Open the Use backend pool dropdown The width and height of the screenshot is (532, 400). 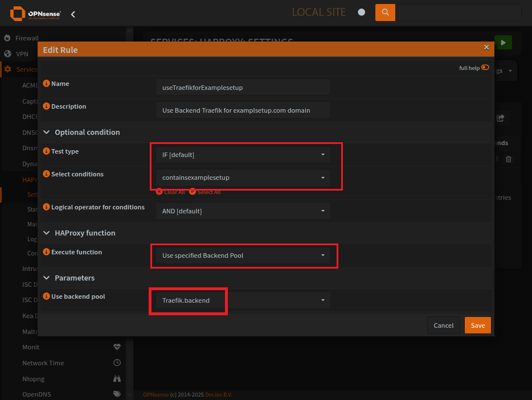click(243, 300)
